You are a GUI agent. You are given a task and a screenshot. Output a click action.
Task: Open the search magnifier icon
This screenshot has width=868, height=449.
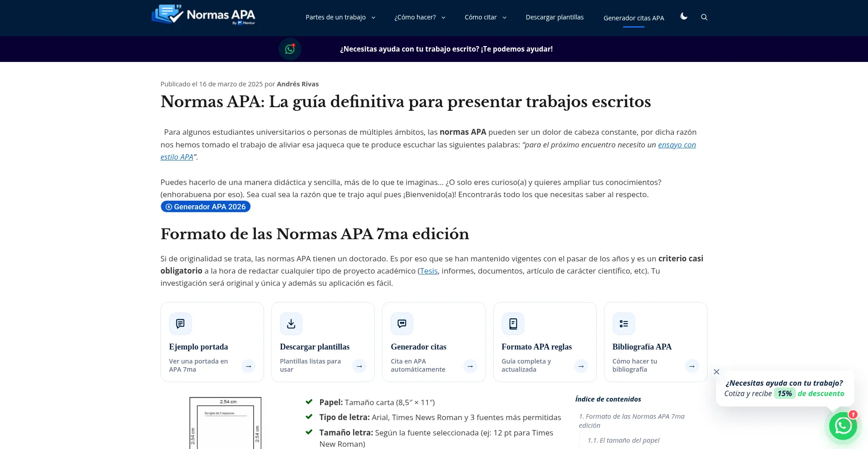click(x=704, y=17)
